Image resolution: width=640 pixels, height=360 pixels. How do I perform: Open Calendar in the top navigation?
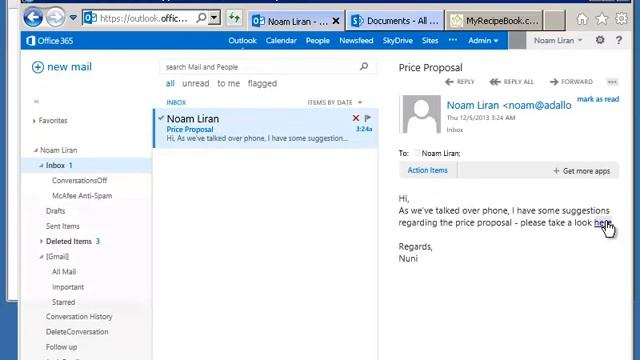coord(281,40)
